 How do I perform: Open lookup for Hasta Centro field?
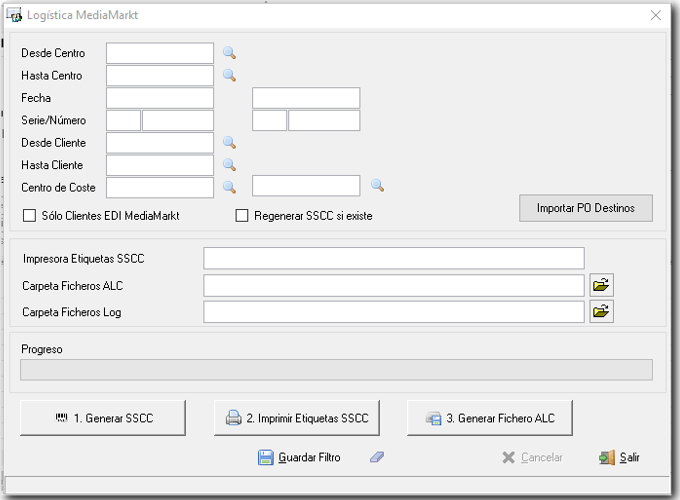[229, 75]
